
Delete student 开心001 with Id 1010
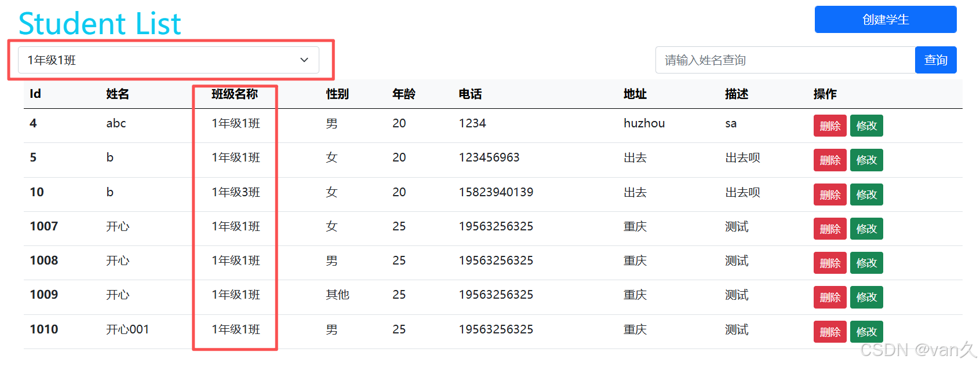click(830, 332)
